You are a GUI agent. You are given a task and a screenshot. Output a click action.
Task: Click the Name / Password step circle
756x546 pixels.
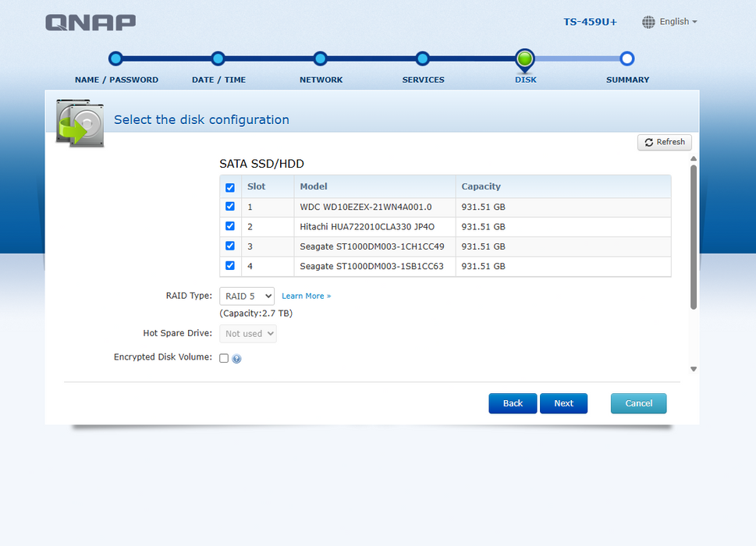[115, 58]
